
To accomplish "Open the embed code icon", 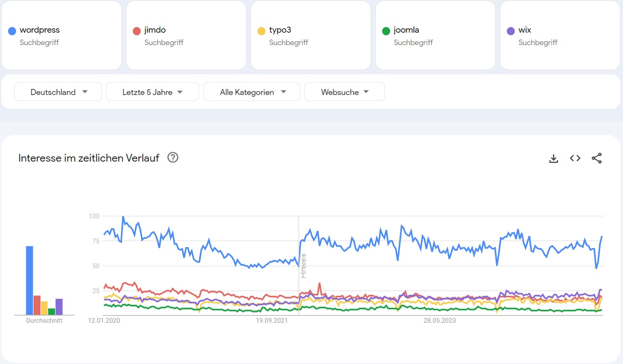I will 575,158.
